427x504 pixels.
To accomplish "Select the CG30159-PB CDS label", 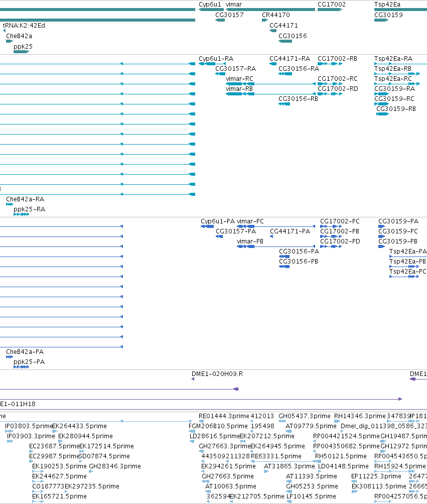I will tap(398, 241).
